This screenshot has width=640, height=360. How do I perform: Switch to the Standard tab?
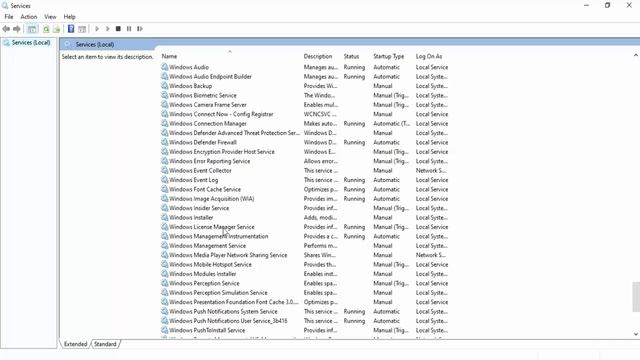(105, 344)
